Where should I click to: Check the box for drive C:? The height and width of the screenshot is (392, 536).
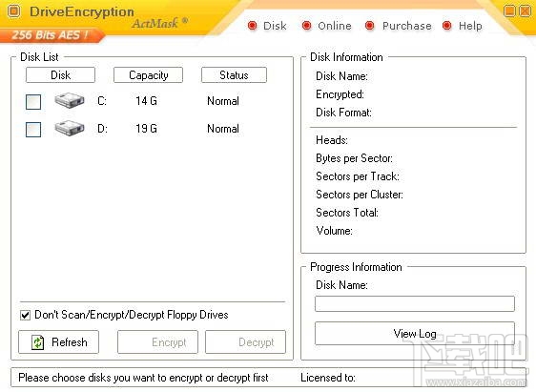33,102
